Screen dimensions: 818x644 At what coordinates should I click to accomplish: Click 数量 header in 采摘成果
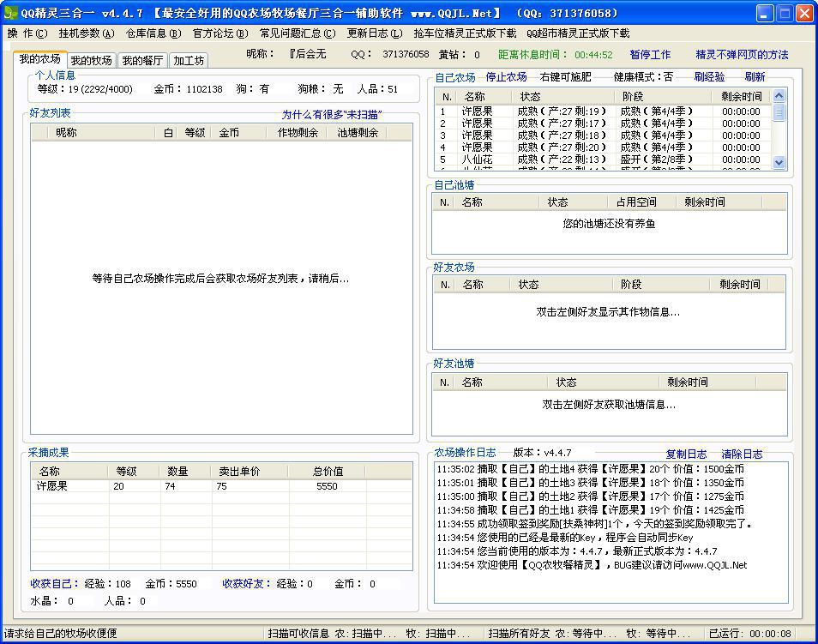pyautogui.click(x=186, y=472)
